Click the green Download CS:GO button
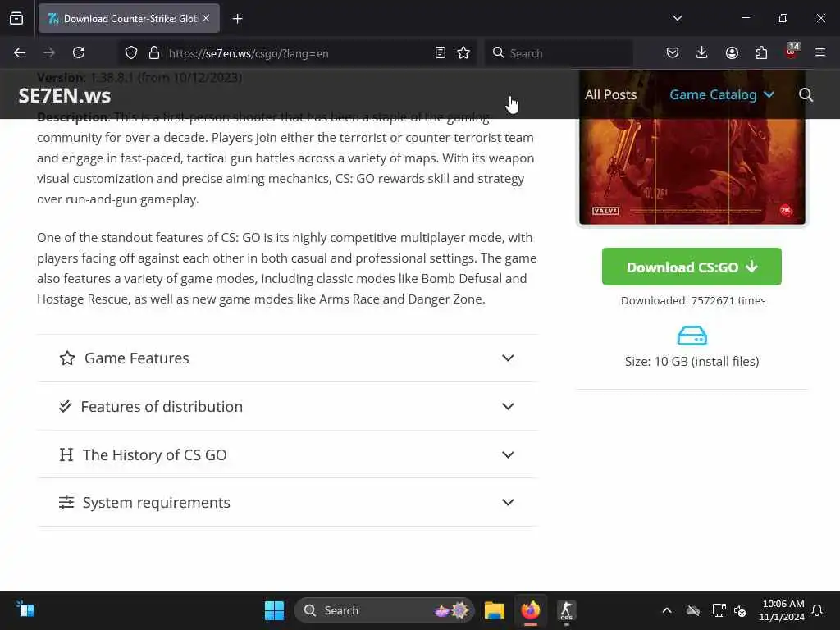Screen dimensions: 840x630 (x=692, y=267)
